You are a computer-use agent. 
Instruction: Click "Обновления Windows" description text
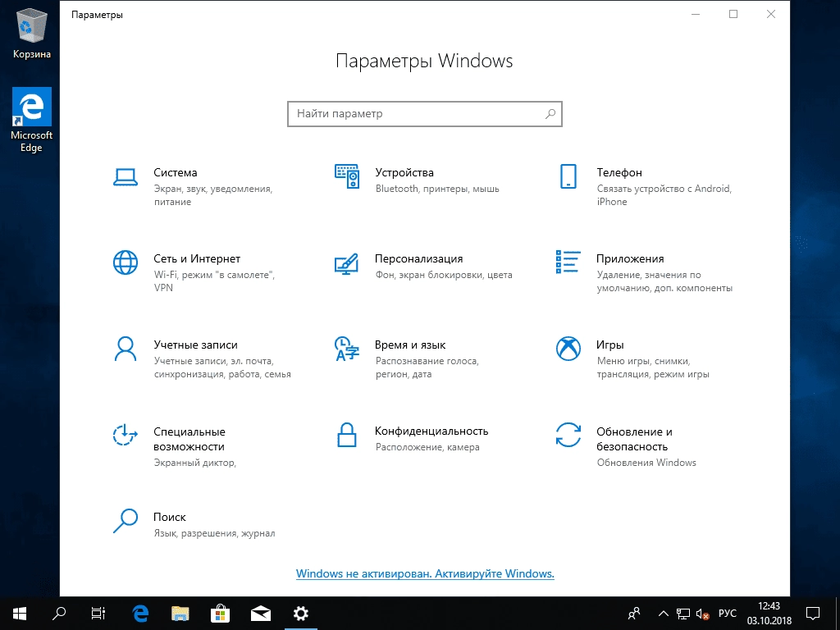tap(646, 463)
